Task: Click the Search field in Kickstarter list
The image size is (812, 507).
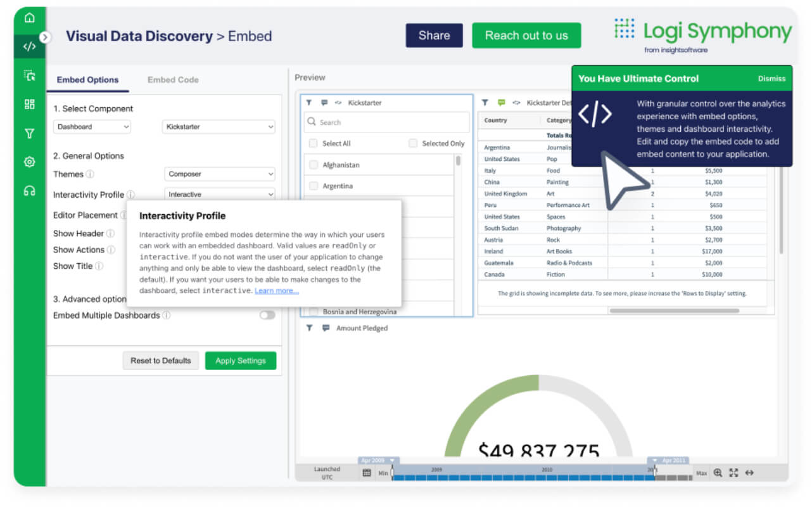Action: [387, 122]
